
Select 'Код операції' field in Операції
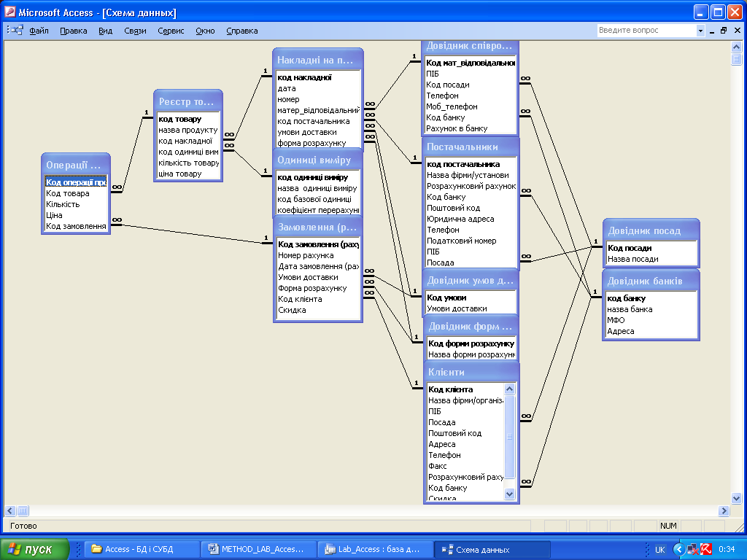coord(76,182)
